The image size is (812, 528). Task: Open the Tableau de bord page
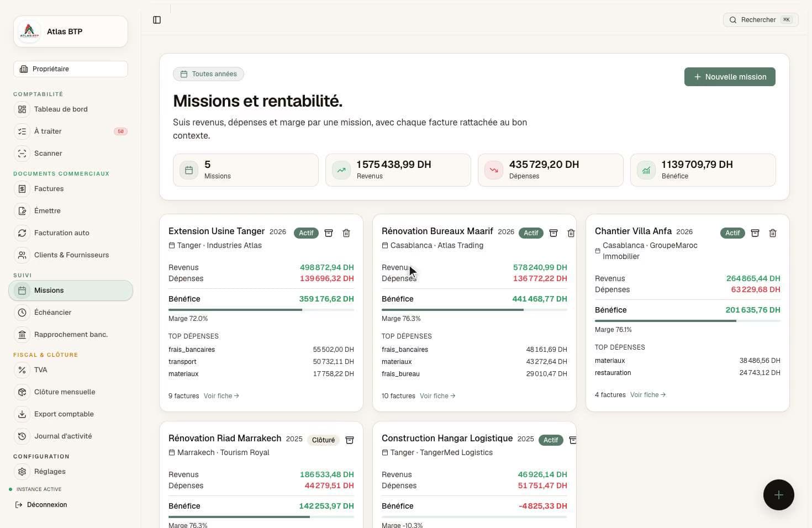[71, 109]
